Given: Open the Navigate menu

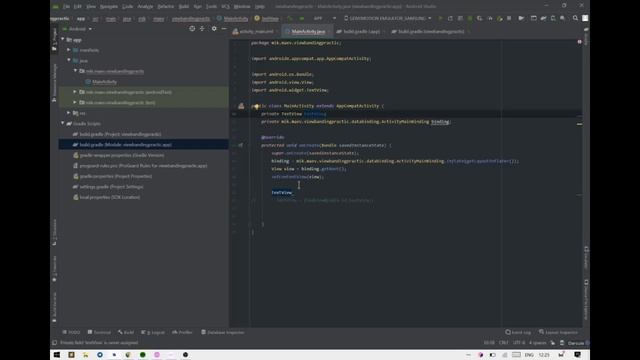Looking at the screenshot, I should [109, 7].
